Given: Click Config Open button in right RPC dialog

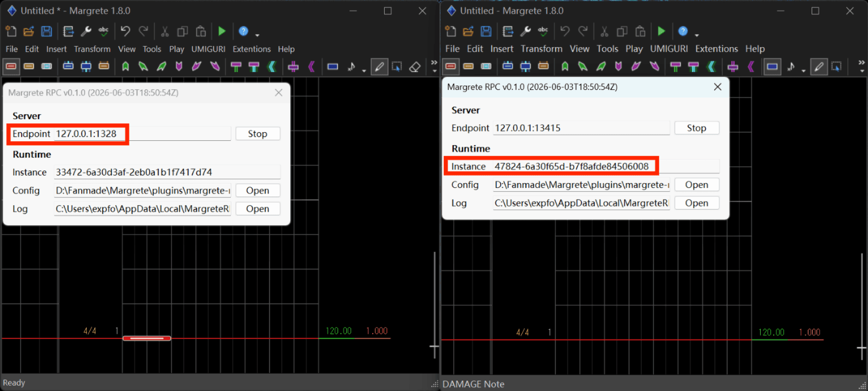Looking at the screenshot, I should tap(697, 185).
